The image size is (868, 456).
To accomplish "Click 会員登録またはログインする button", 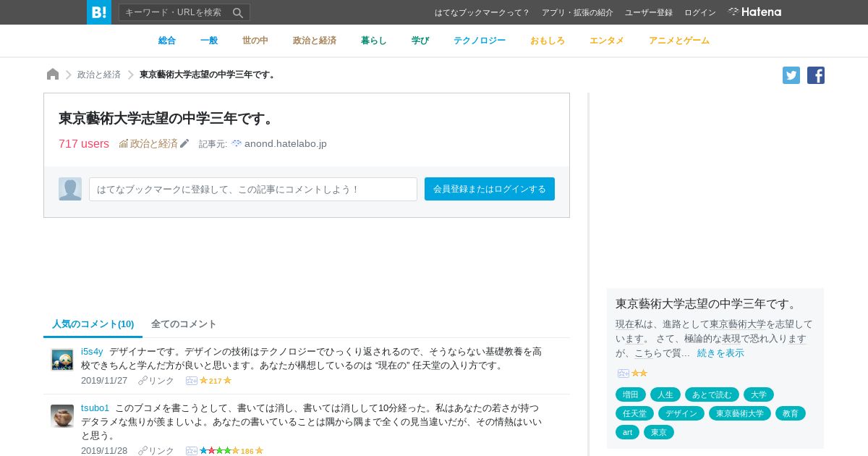I will pos(490,189).
